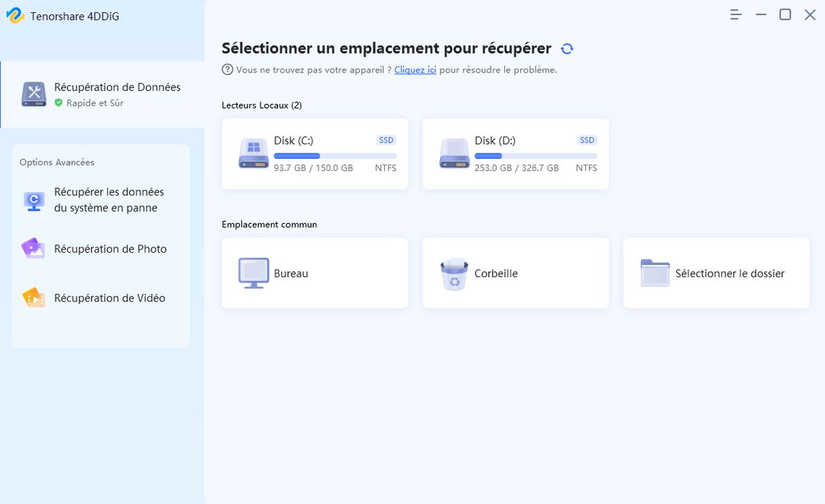
Task: Minimize the 4DDiG window
Action: click(x=761, y=15)
